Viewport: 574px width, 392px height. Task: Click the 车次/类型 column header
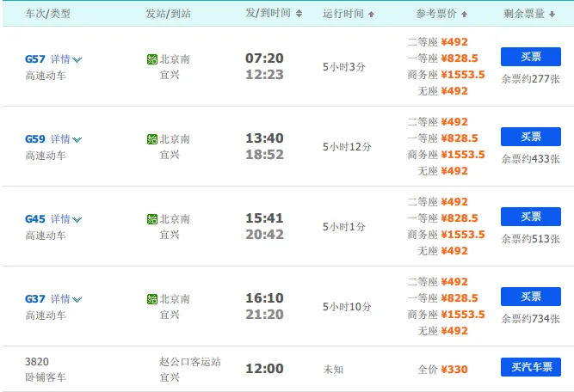[48, 14]
